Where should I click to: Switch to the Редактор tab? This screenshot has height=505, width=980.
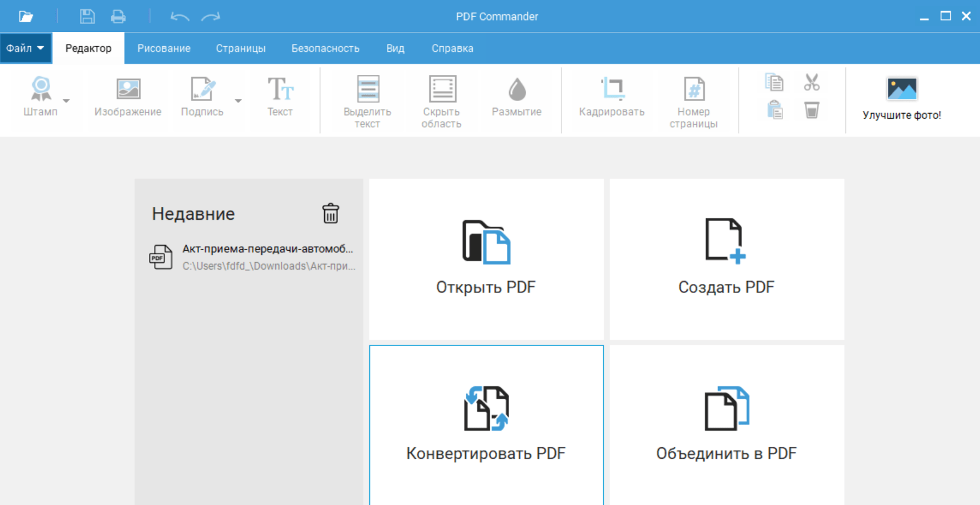click(x=88, y=48)
